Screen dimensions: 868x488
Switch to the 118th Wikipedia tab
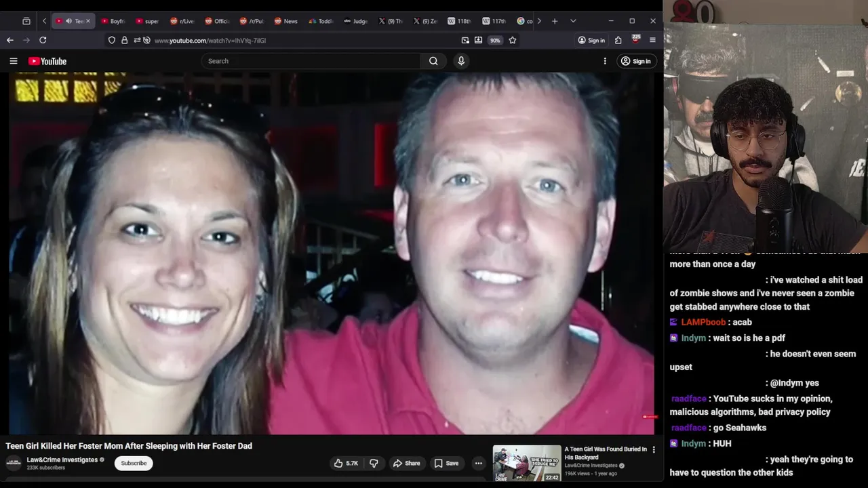(459, 21)
